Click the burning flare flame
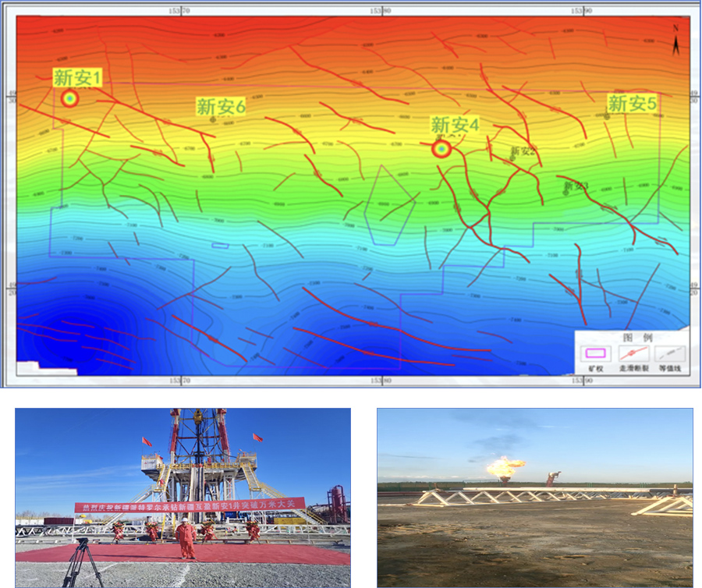The width and height of the screenshot is (702, 588). tap(505, 466)
